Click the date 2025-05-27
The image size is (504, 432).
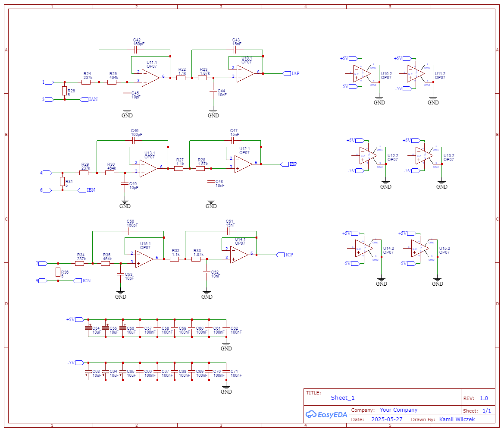387,419
